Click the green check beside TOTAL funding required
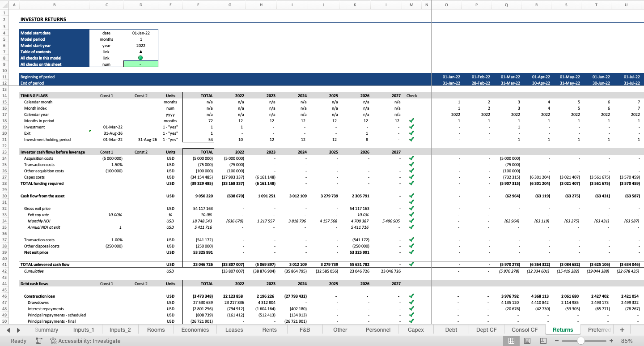This screenshot has width=644, height=346. 411,184
